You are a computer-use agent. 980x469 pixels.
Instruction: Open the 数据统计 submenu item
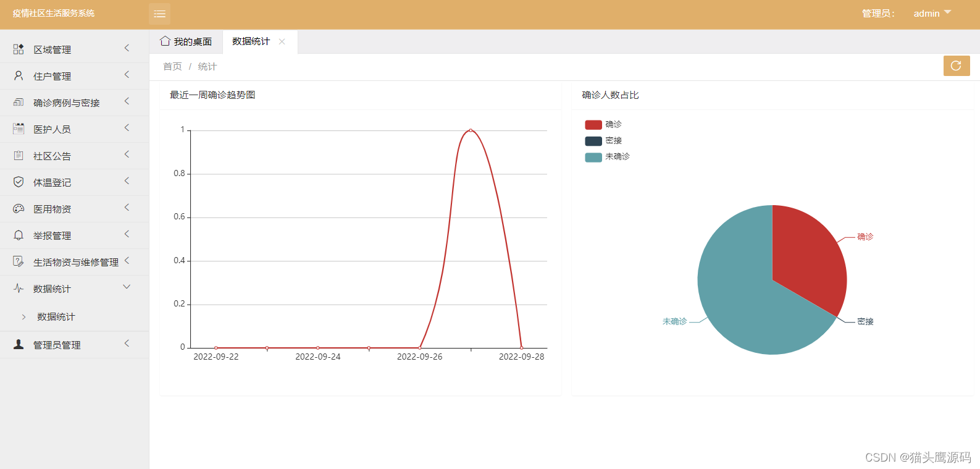(x=56, y=317)
